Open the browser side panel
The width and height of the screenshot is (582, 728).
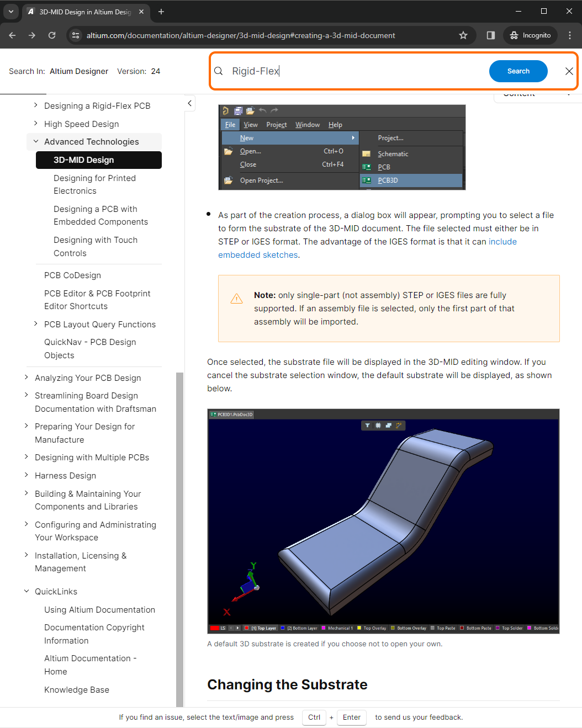[x=491, y=35]
